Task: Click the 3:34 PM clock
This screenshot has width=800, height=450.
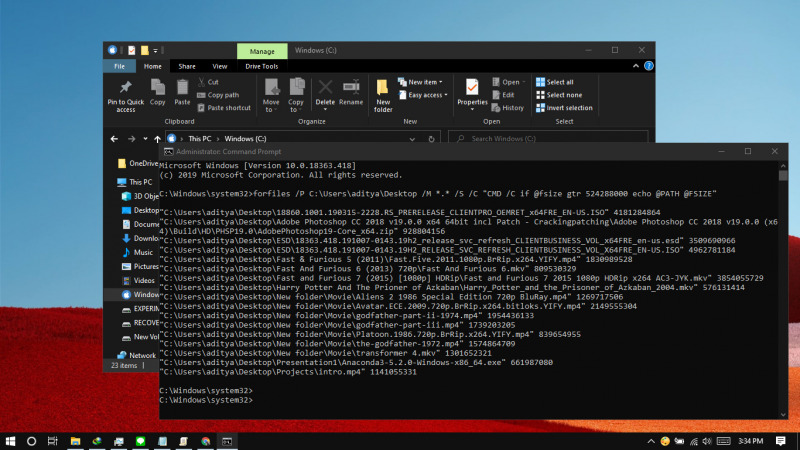Action: [x=751, y=441]
